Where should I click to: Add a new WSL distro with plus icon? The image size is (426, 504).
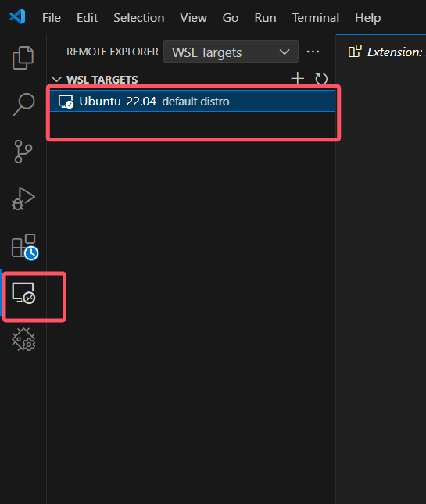tap(297, 78)
